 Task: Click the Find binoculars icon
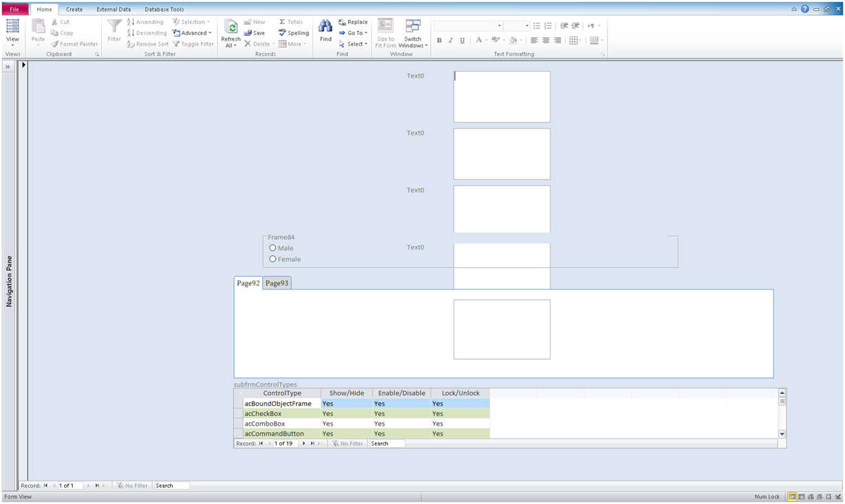point(325,27)
